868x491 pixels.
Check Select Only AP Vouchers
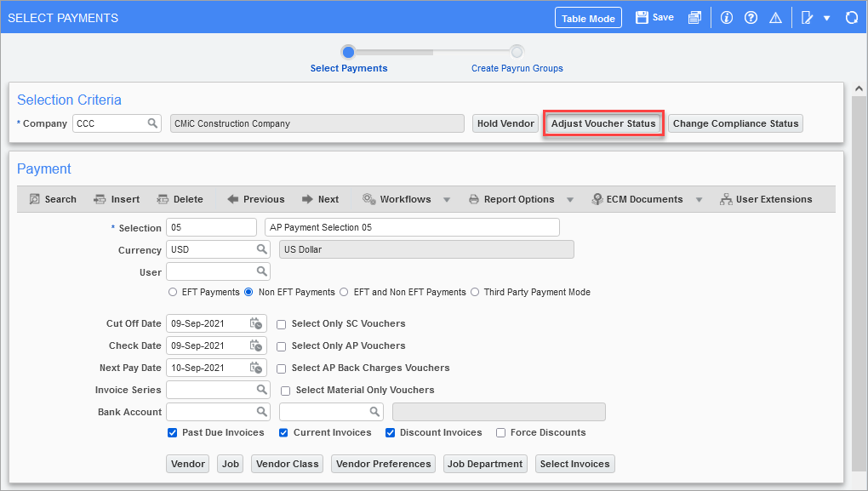[281, 346]
